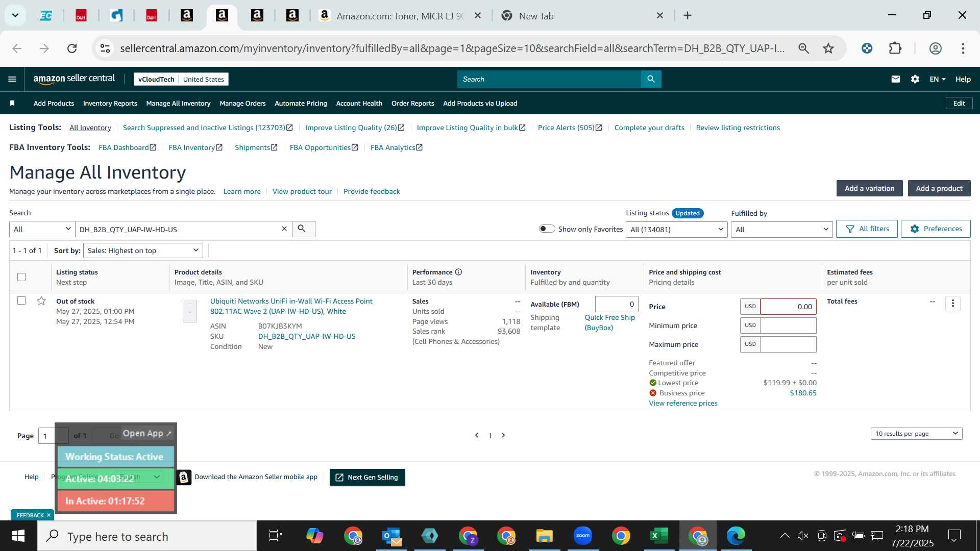Open Zoom from the taskbar

pyautogui.click(x=582, y=536)
